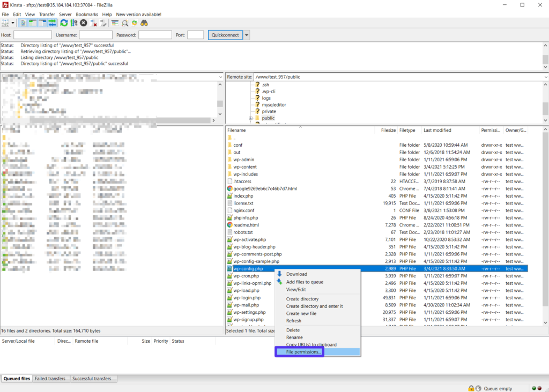Viewport: 549px width, 392px height.
Task: Refresh the remote file listing
Action: (x=64, y=22)
